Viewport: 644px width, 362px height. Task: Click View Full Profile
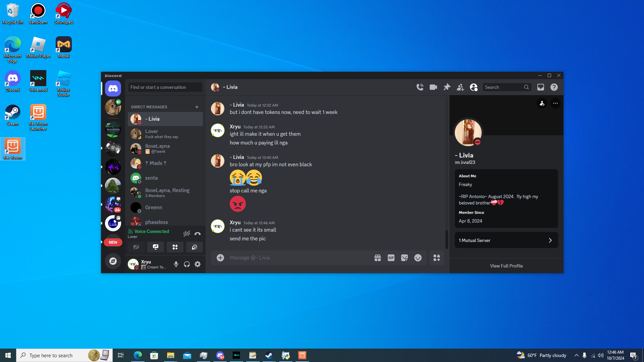click(506, 266)
